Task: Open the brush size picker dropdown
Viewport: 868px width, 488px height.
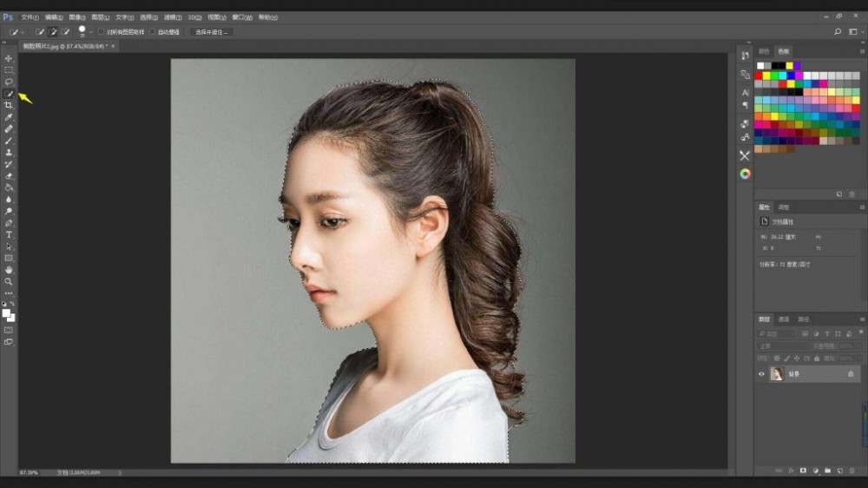Action: click(91, 31)
